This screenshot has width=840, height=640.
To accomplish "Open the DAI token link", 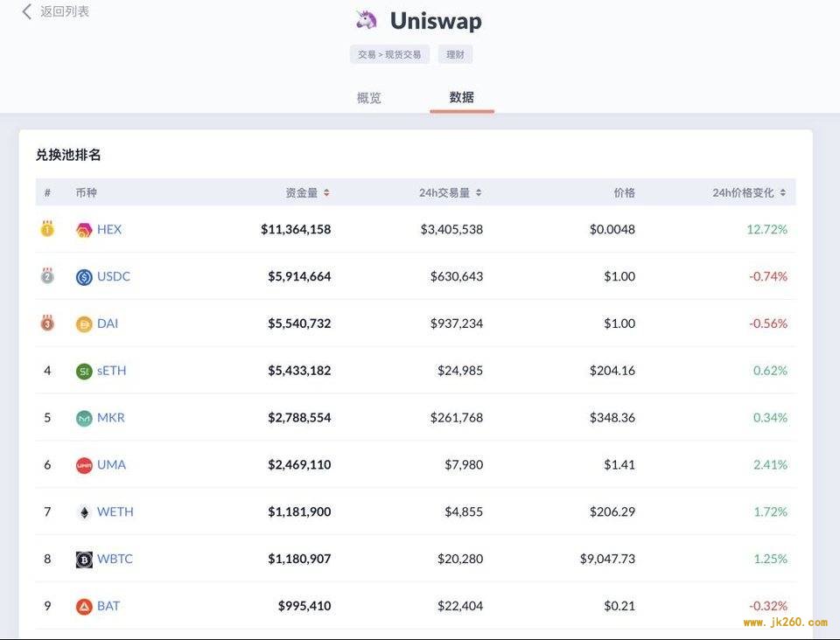I will (108, 323).
